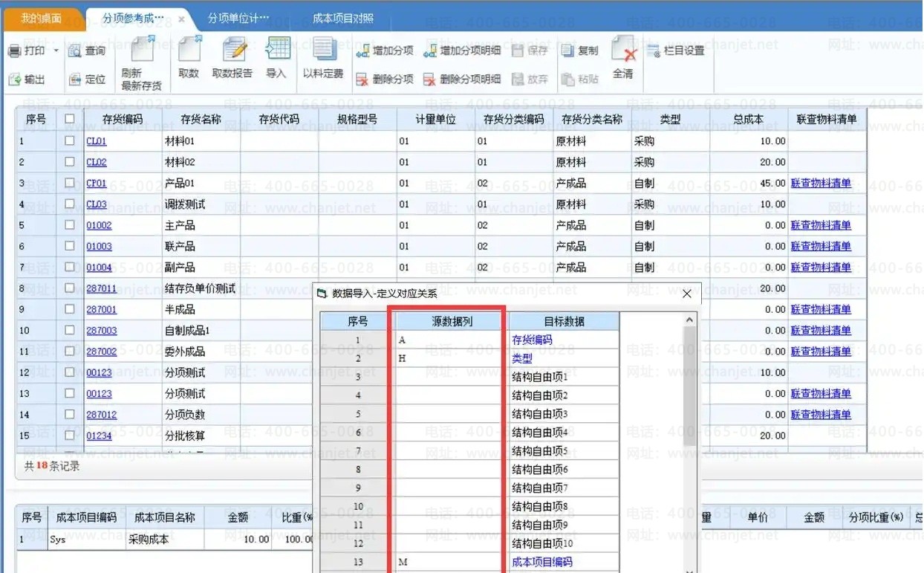Click the 刷新最新存货 refresh icon
The height and width of the screenshot is (573, 924).
[x=141, y=51]
